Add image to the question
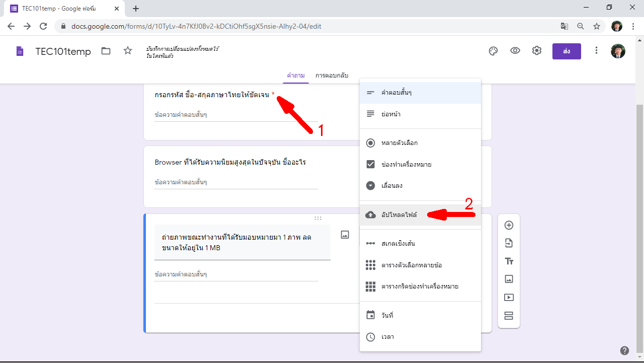 (345, 235)
